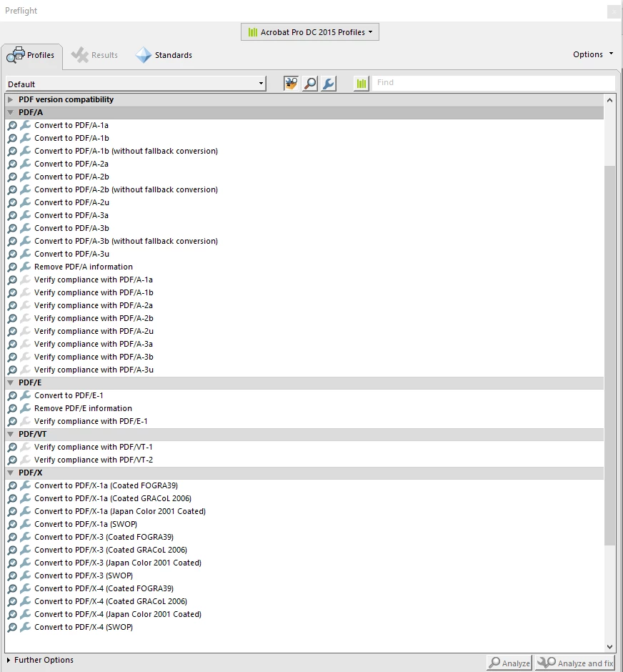This screenshot has width=623, height=672.
Task: Select the single fixups wrench toolbar icon
Action: 329,83
